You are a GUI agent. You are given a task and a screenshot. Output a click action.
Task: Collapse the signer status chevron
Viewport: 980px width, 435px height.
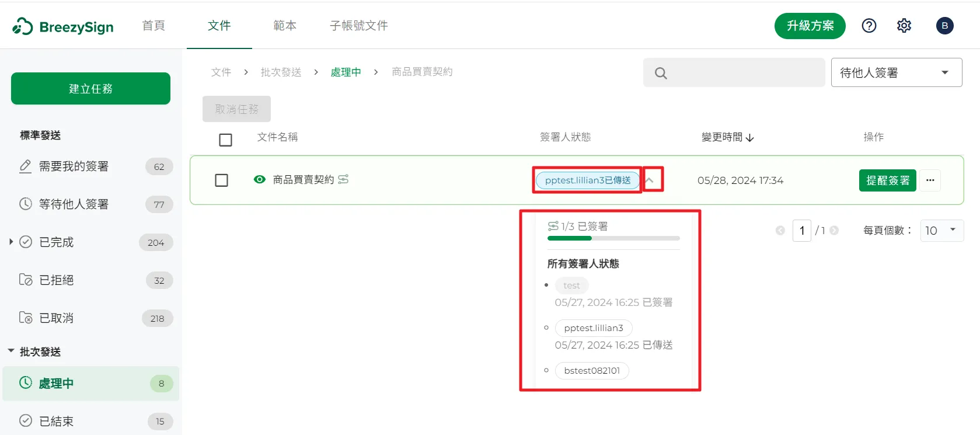[x=649, y=180]
